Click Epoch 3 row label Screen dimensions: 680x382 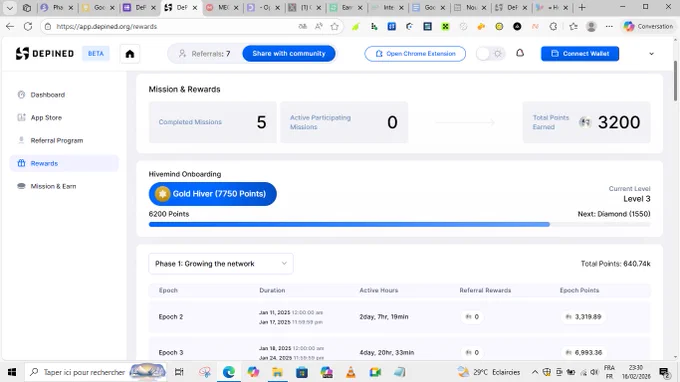[x=171, y=353]
